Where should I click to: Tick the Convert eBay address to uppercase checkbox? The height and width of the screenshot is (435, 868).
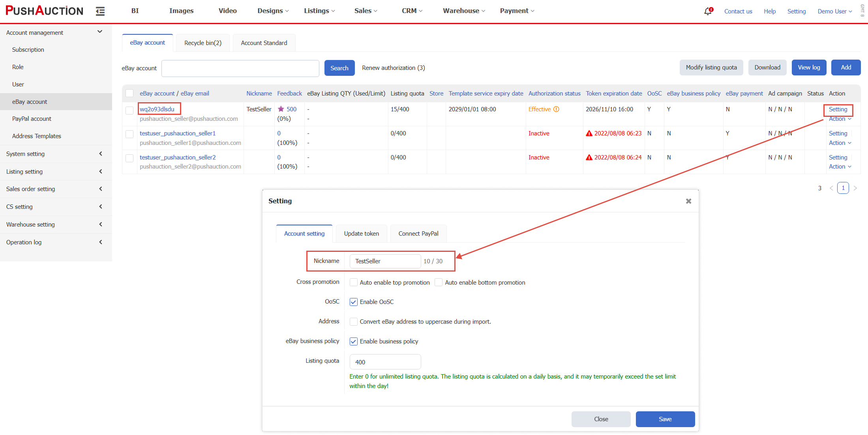click(x=354, y=322)
